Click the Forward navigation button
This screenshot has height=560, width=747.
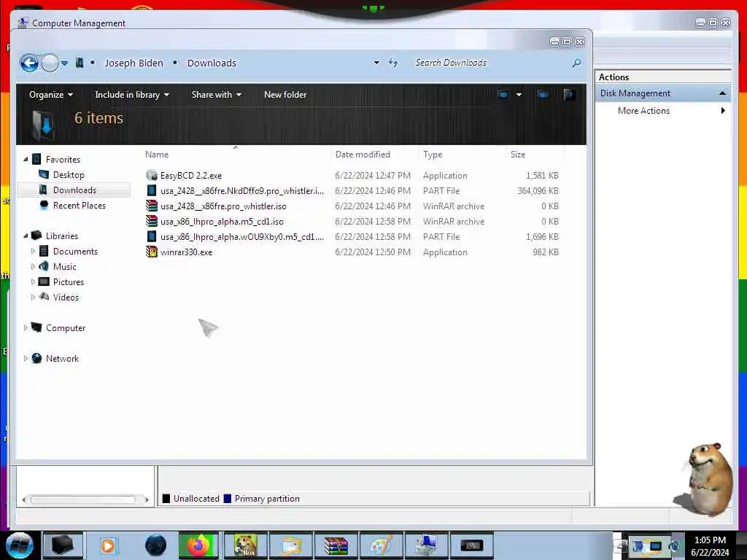[50, 63]
